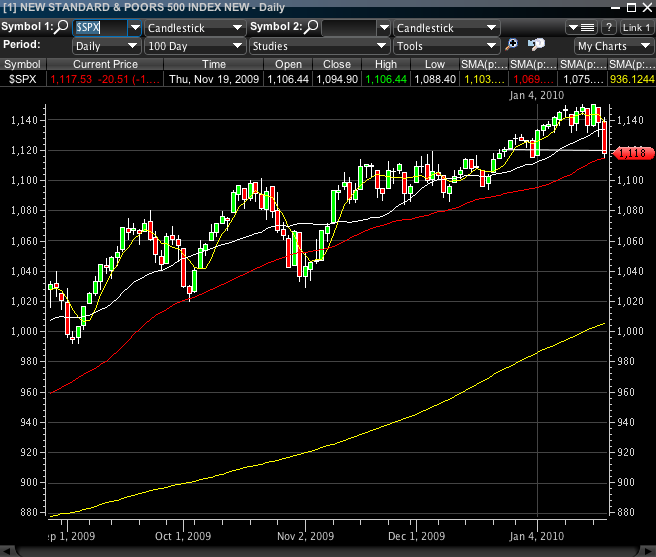Open the Studies menu
This screenshot has width=656, height=557.
319,46
